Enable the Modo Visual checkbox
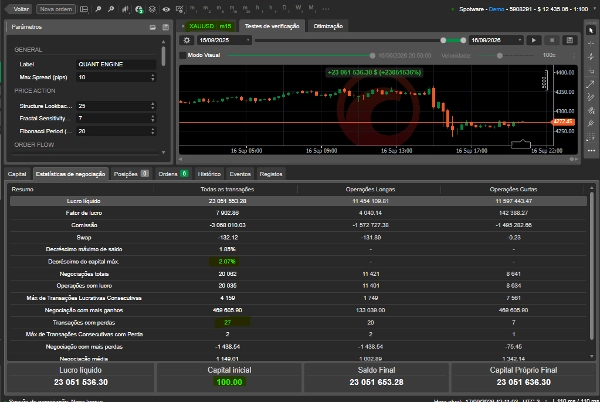The width and height of the screenshot is (600, 402). coord(183,55)
